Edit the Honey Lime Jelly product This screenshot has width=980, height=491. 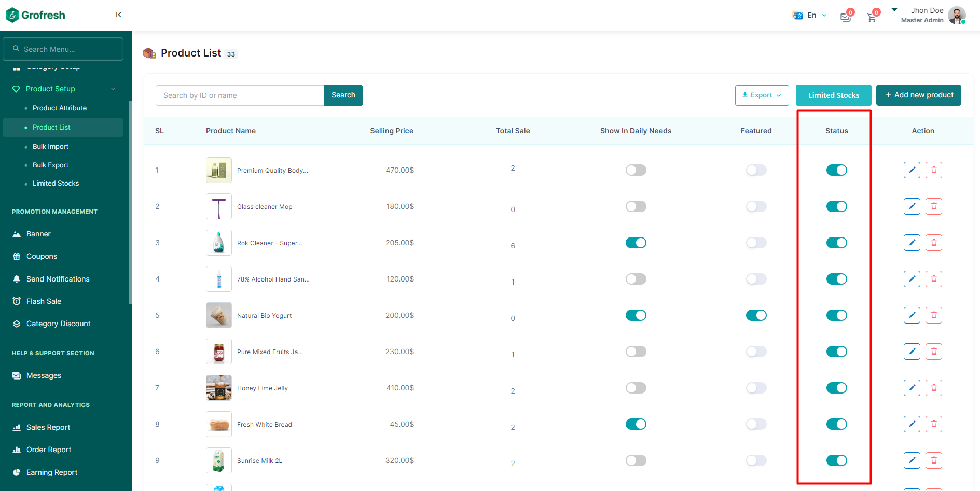[912, 388]
